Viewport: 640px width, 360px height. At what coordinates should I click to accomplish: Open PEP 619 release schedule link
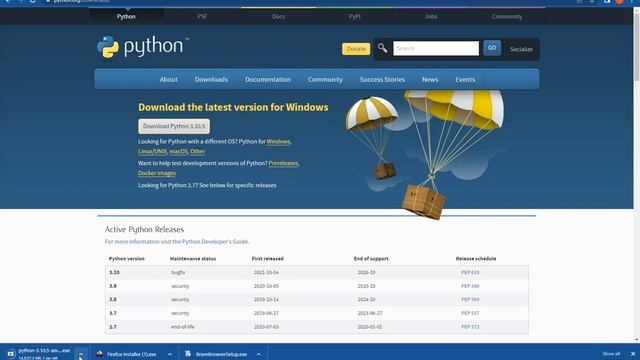pos(470,272)
